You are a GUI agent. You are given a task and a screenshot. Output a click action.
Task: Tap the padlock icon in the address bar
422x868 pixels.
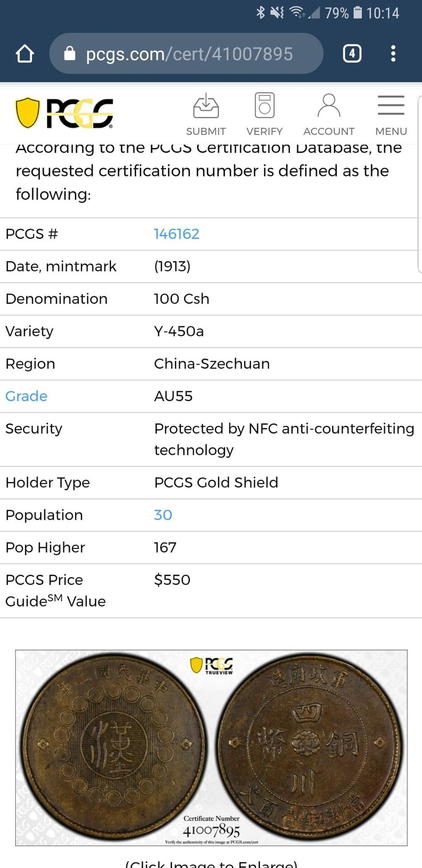70,53
